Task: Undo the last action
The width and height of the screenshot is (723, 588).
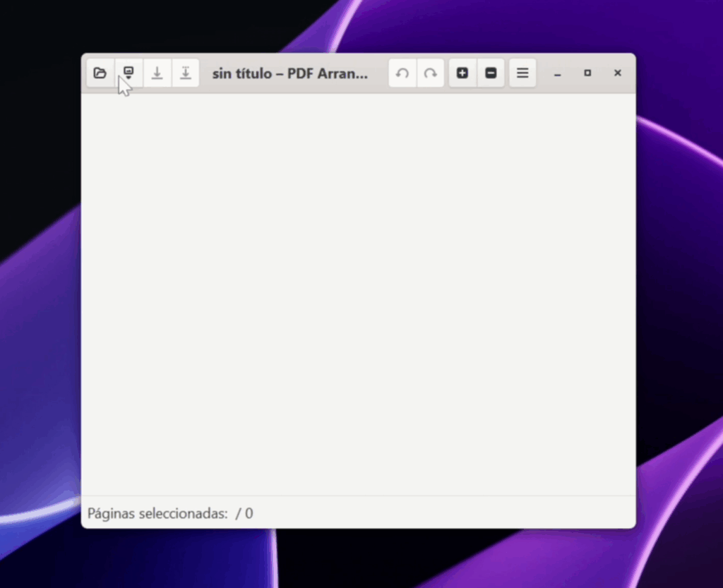Action: coord(402,73)
